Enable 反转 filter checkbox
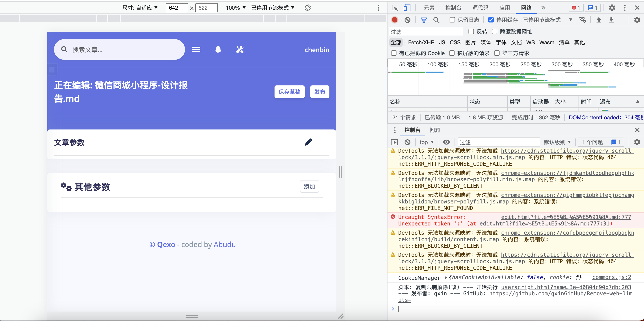The image size is (644, 321). coord(471,31)
